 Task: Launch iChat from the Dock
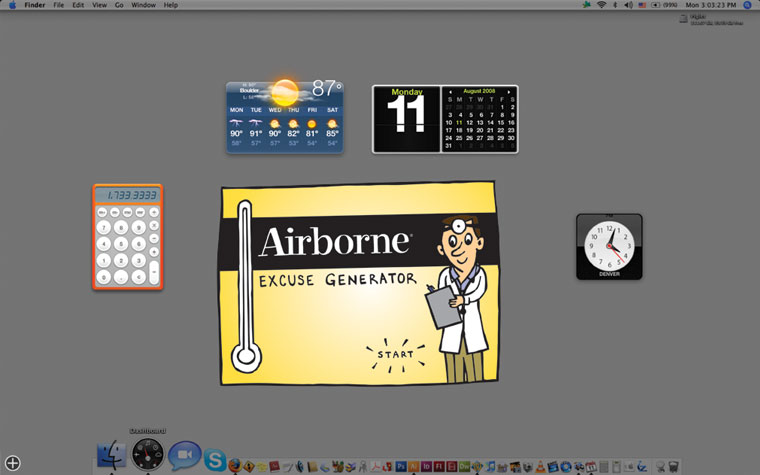183,456
